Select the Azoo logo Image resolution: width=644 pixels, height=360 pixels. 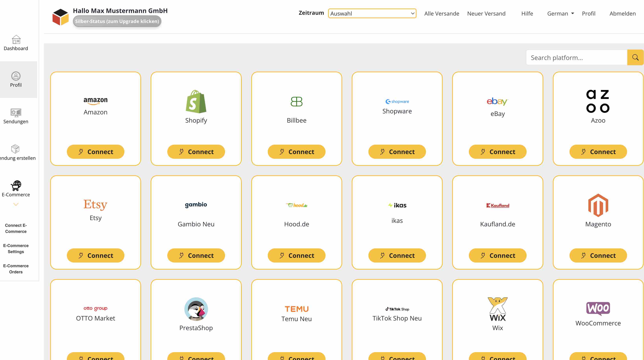click(x=598, y=101)
